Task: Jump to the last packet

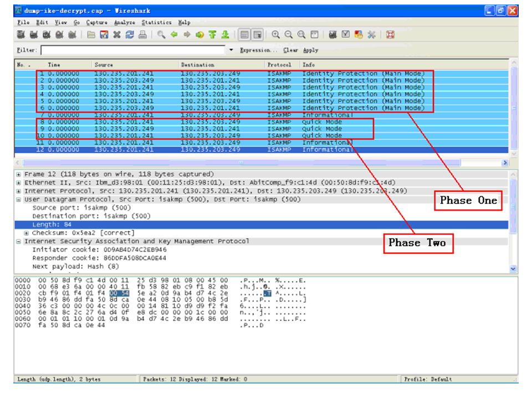Action: 226,34
